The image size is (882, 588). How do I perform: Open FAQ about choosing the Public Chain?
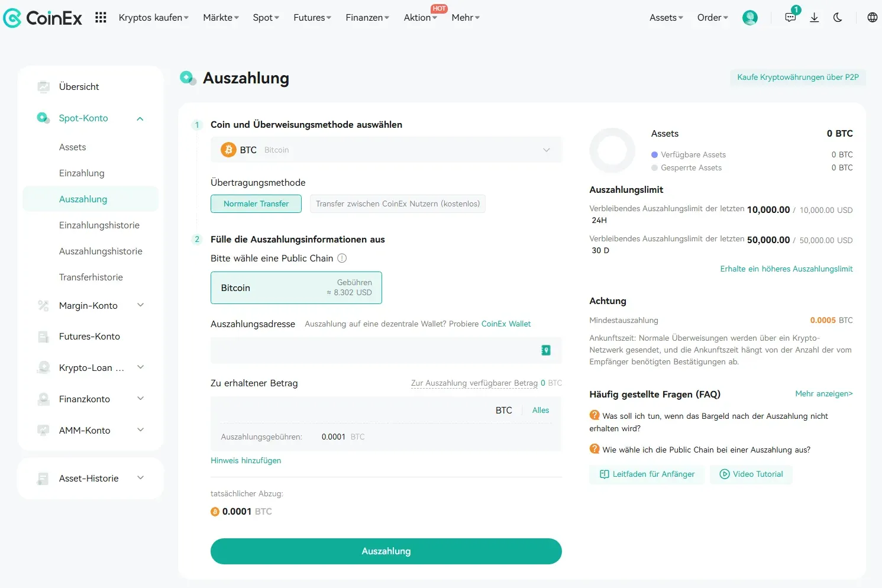tap(706, 450)
